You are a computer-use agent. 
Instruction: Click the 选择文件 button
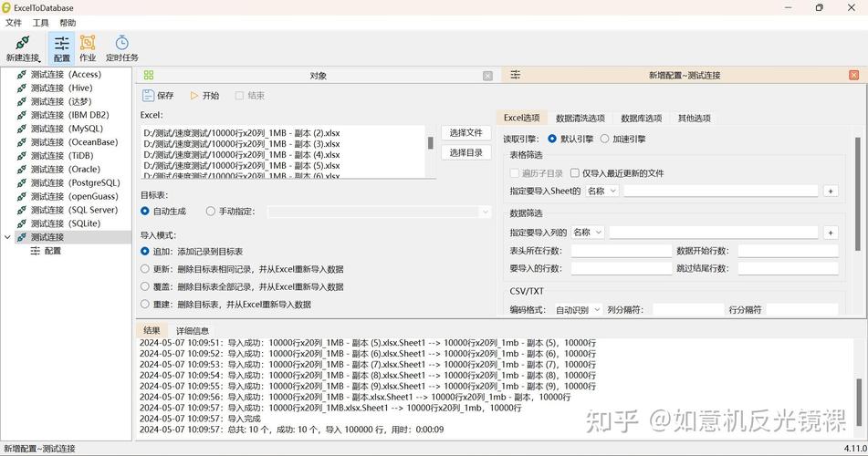tap(466, 133)
